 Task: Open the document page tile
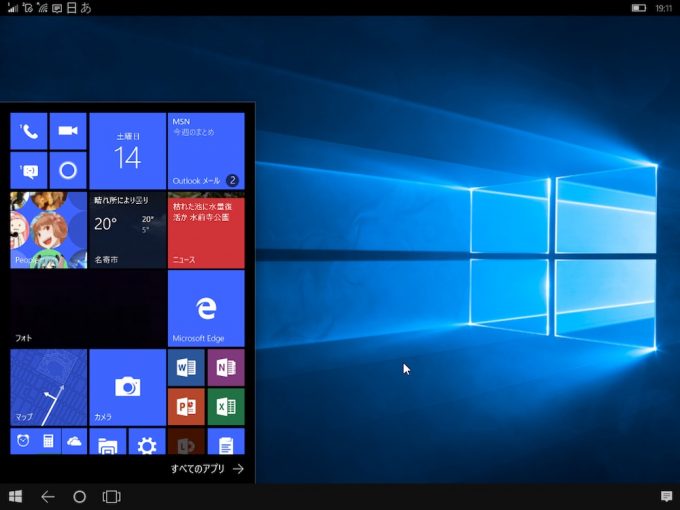(x=226, y=441)
